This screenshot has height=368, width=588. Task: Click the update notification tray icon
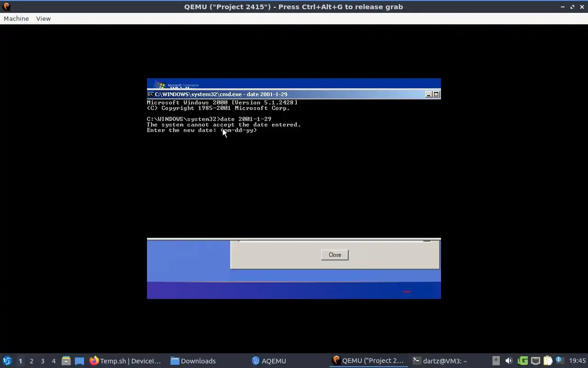(x=560, y=360)
